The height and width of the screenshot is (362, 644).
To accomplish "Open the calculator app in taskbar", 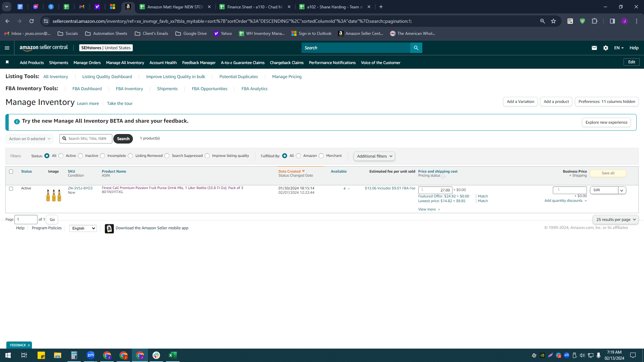I will coord(74,355).
